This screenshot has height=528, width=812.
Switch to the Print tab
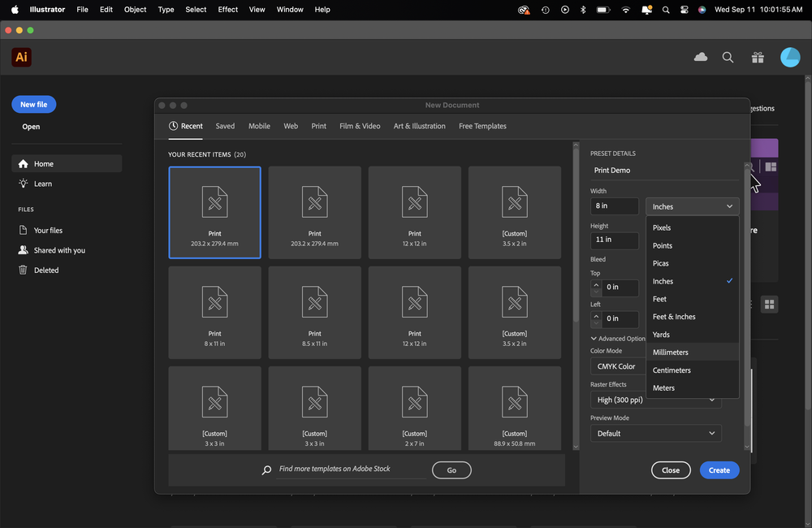[318, 126]
